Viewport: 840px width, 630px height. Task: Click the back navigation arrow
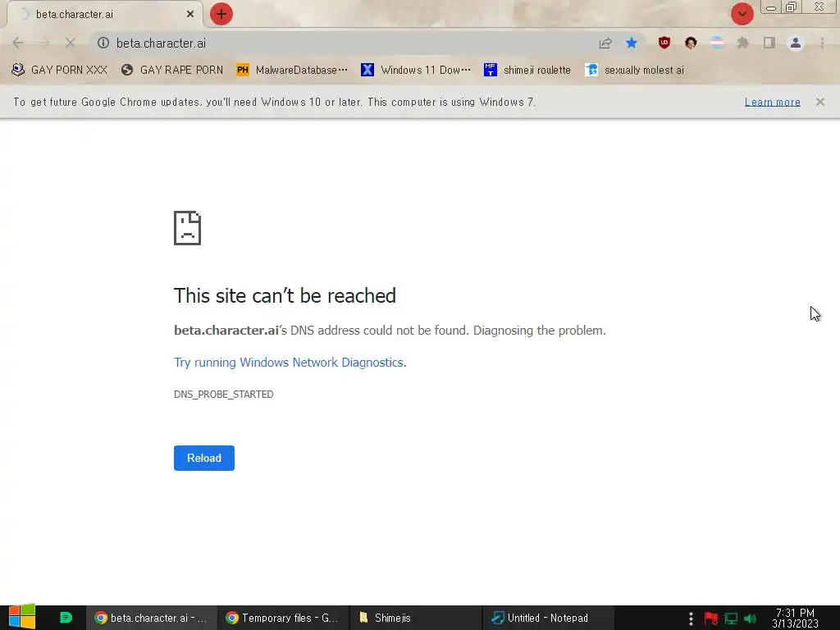pyautogui.click(x=18, y=43)
